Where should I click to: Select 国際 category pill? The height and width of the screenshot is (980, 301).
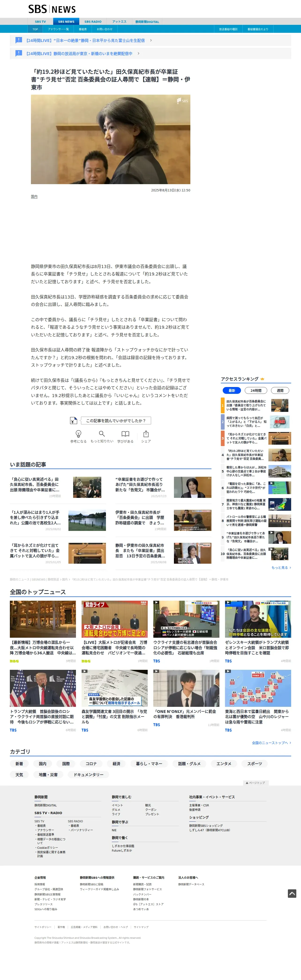pos(66,764)
